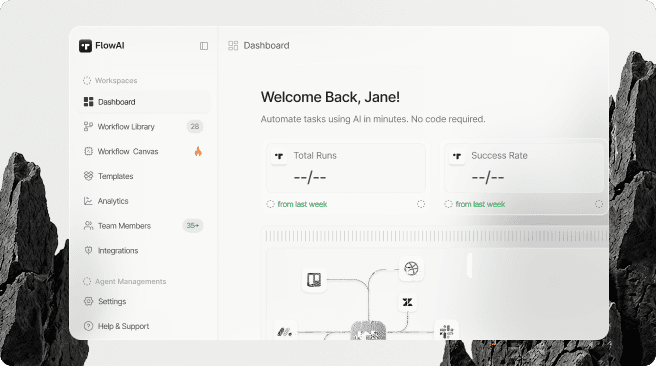Screen dimensions: 656x366
Task: Click the Slack node in the workflow canvas
Action: pos(446,330)
